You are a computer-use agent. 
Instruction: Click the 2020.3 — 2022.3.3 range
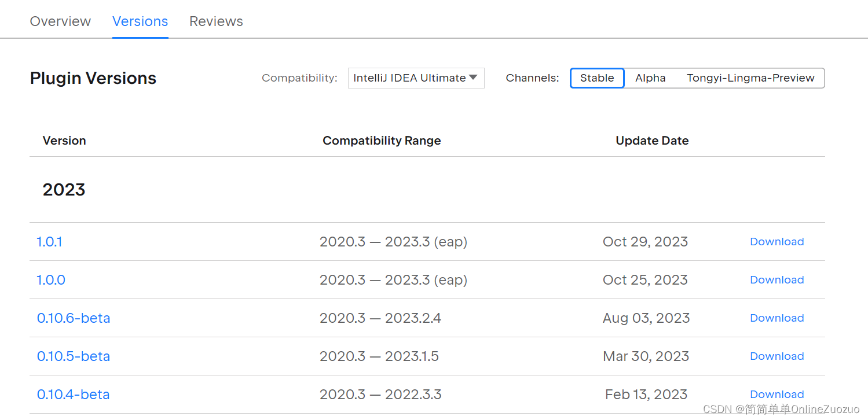tap(380, 395)
